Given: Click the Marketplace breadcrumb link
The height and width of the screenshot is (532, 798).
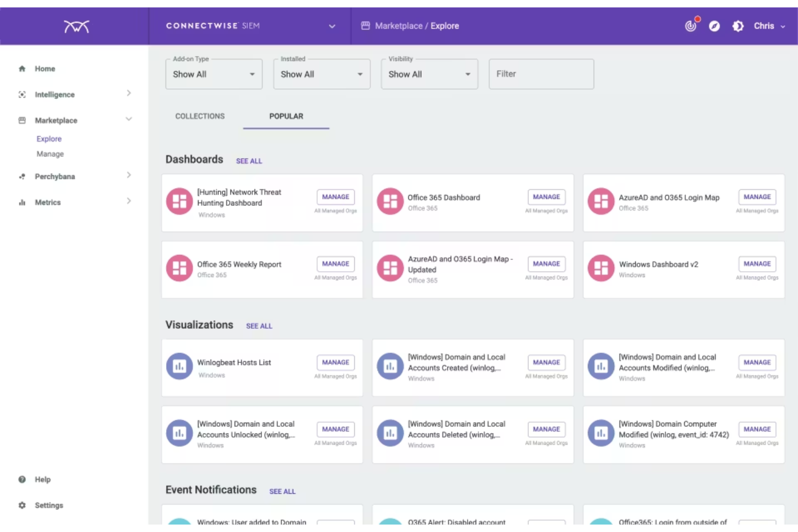Looking at the screenshot, I should [x=399, y=26].
